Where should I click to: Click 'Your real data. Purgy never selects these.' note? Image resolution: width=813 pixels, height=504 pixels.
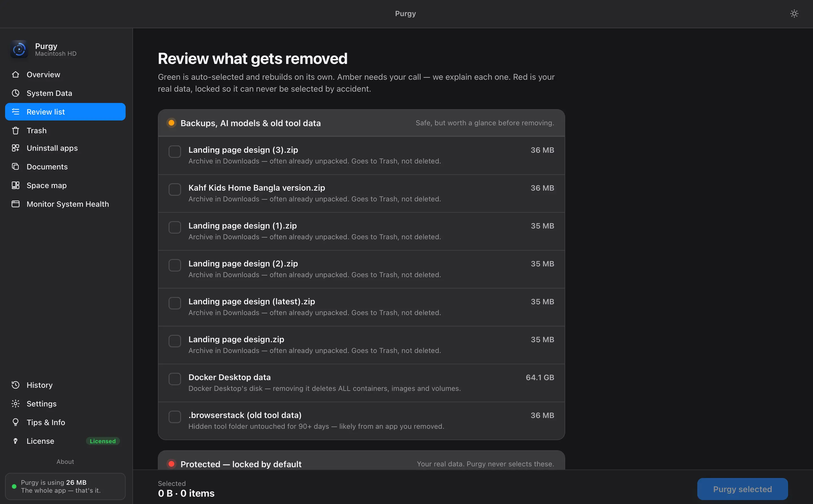tap(485, 464)
